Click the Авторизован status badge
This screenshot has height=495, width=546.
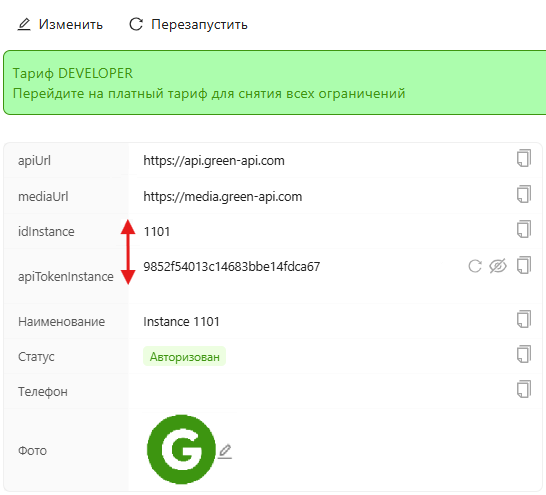coord(185,356)
